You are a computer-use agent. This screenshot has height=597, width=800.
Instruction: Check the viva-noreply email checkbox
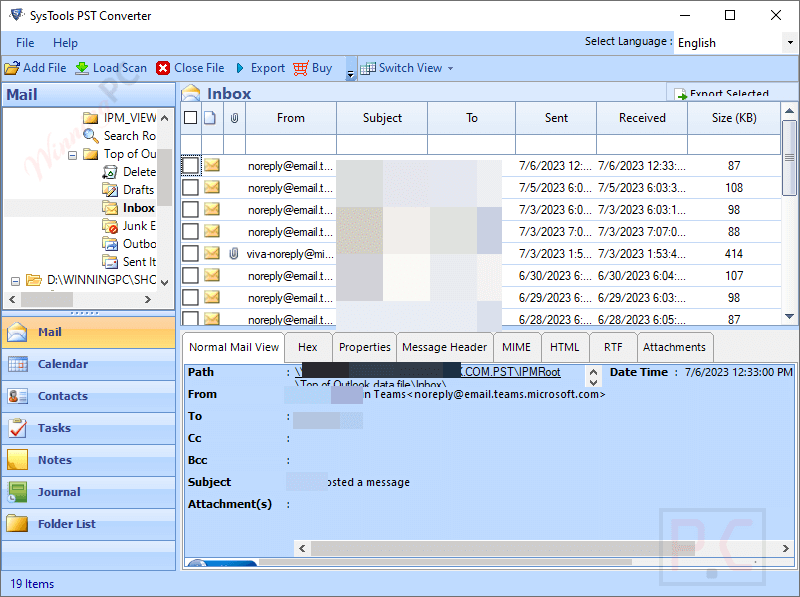pyautogui.click(x=190, y=253)
